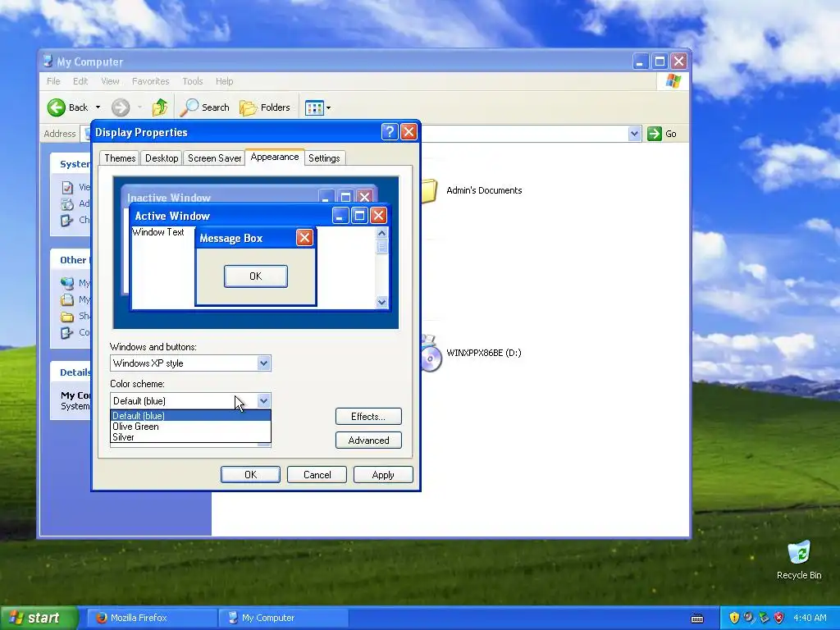Open the Views icon in My Computer toolbar
The width and height of the screenshot is (840, 630).
tap(314, 107)
